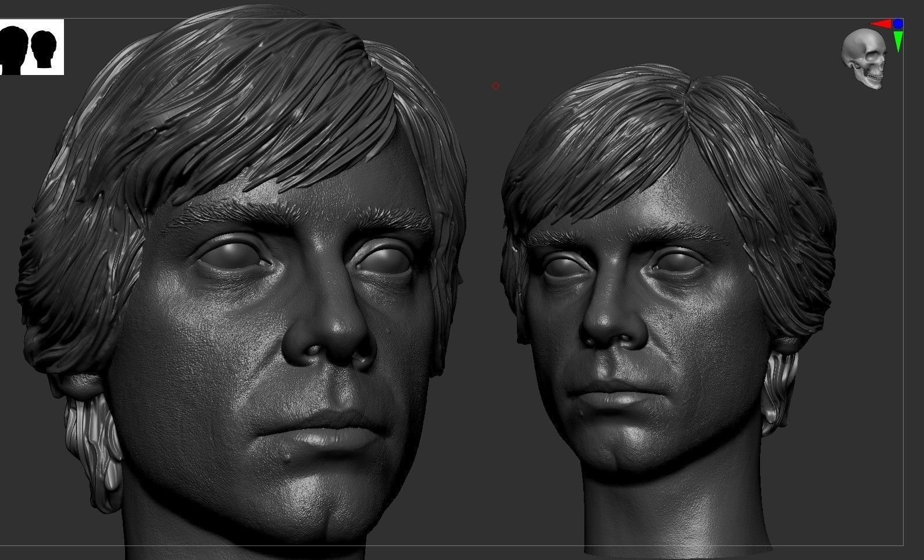Click the green Y-axis cone on gizmo

[898, 41]
